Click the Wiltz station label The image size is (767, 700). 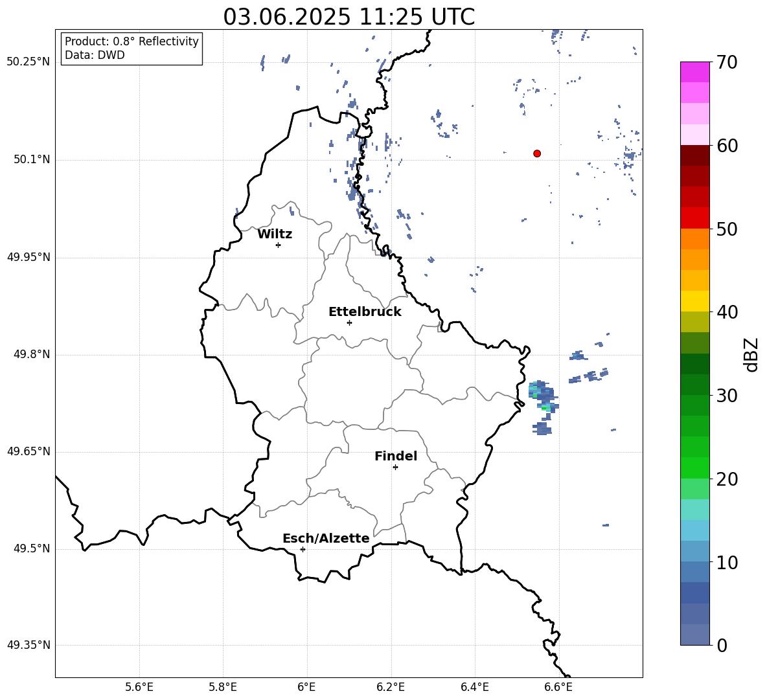275,234
